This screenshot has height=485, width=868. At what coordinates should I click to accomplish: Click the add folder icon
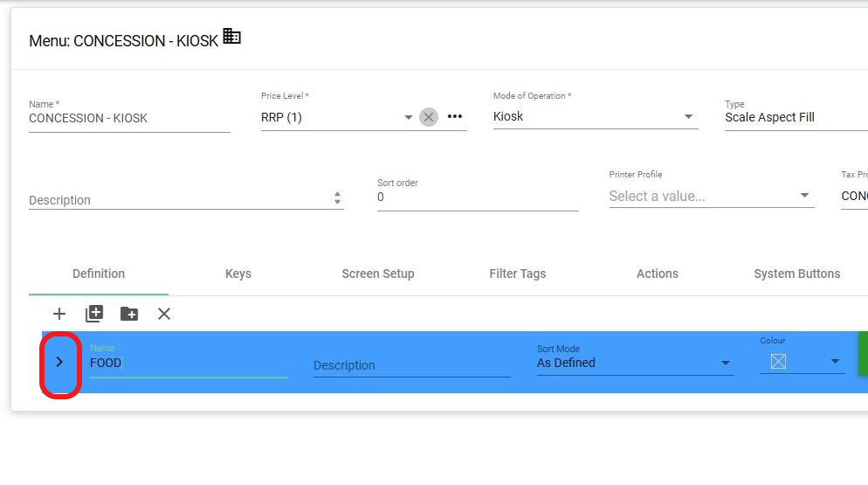[x=129, y=314]
